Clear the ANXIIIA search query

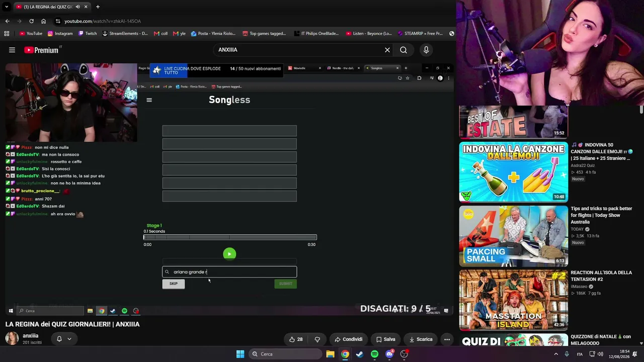[387, 50]
